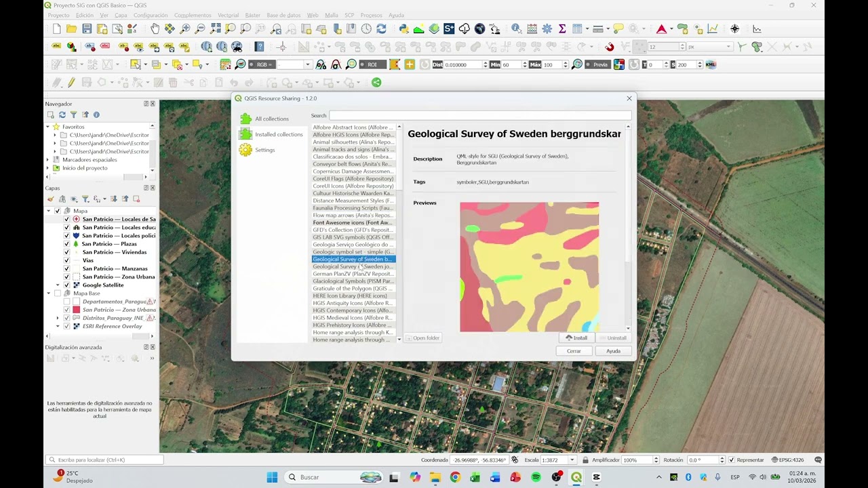868x488 pixels.
Task: Click the Select Features by area tool
Action: pos(136,64)
